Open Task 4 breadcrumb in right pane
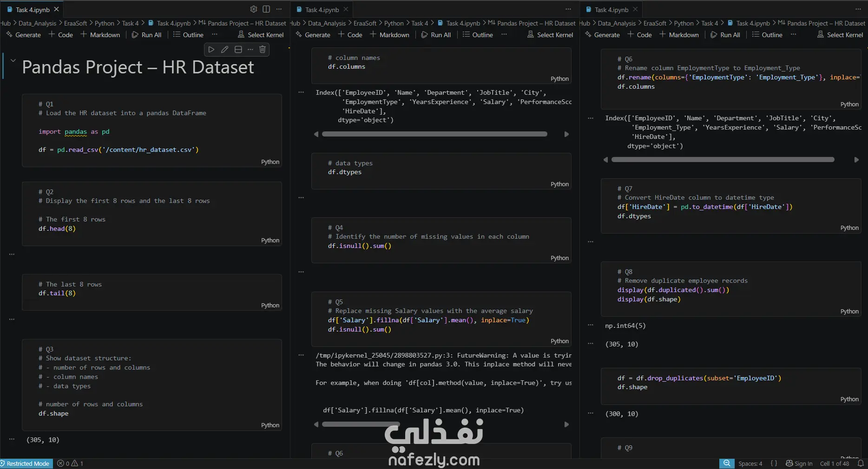Viewport: 868px width, 469px height. [710, 23]
